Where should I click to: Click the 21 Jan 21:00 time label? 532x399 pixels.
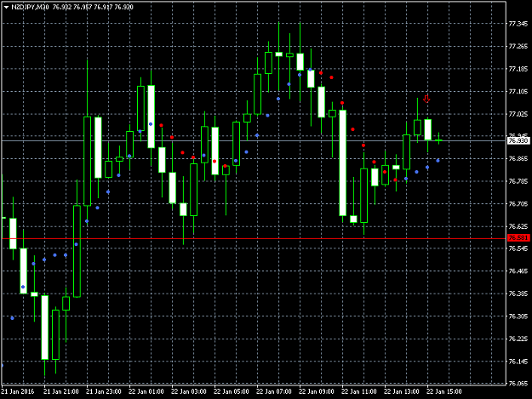61,391
